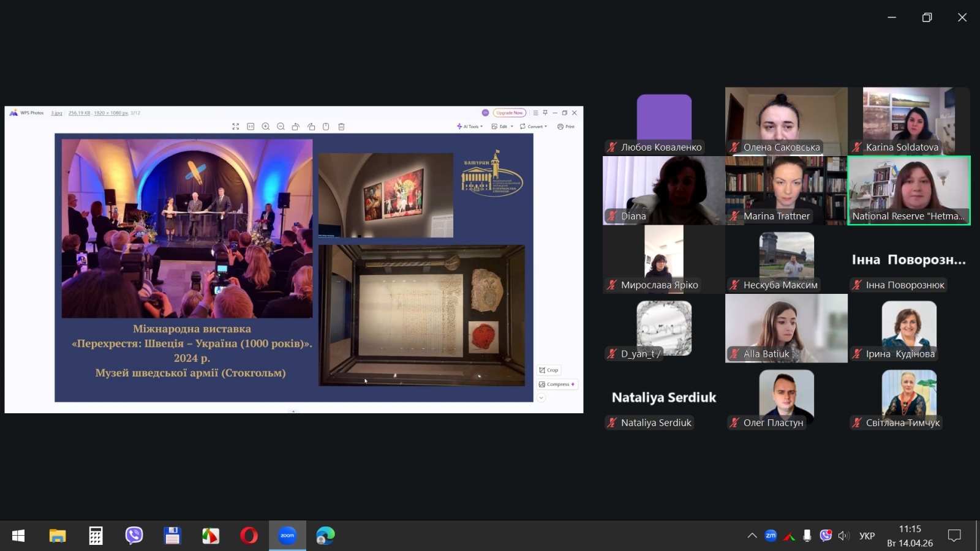Open the Edit menu in WPS Photos
This screenshot has width=980, height=551.
click(502, 127)
